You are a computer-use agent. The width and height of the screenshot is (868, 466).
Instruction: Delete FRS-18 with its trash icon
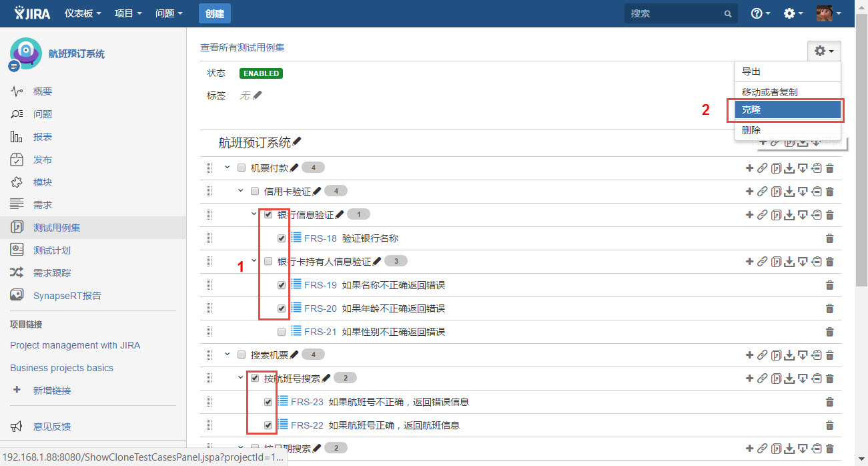pos(830,238)
